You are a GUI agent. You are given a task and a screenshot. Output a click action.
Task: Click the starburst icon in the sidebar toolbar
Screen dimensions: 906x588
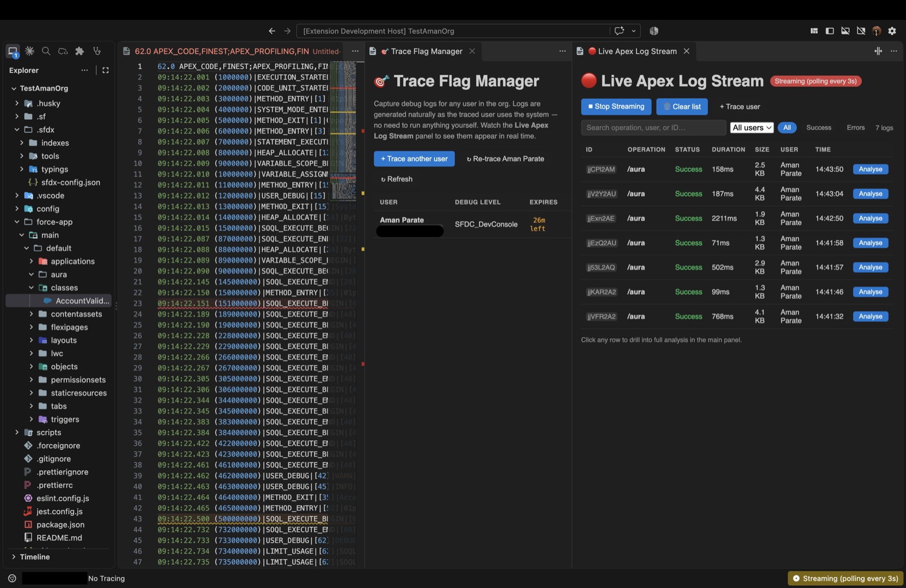29,51
